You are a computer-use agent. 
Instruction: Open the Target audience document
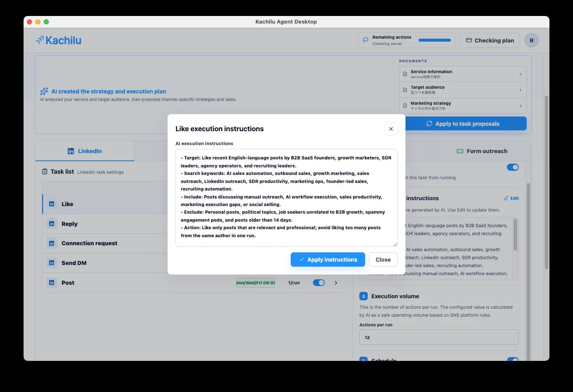[462, 90]
